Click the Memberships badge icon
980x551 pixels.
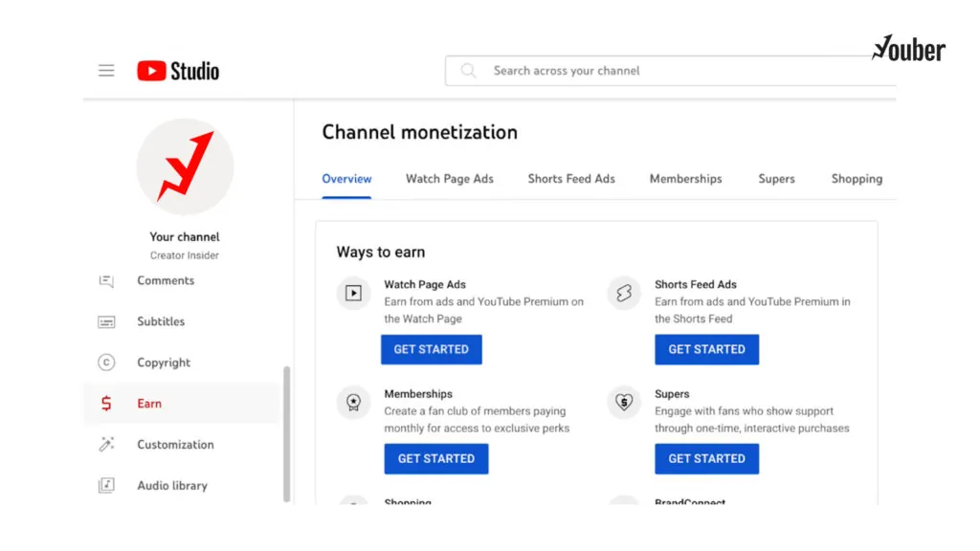pos(354,403)
